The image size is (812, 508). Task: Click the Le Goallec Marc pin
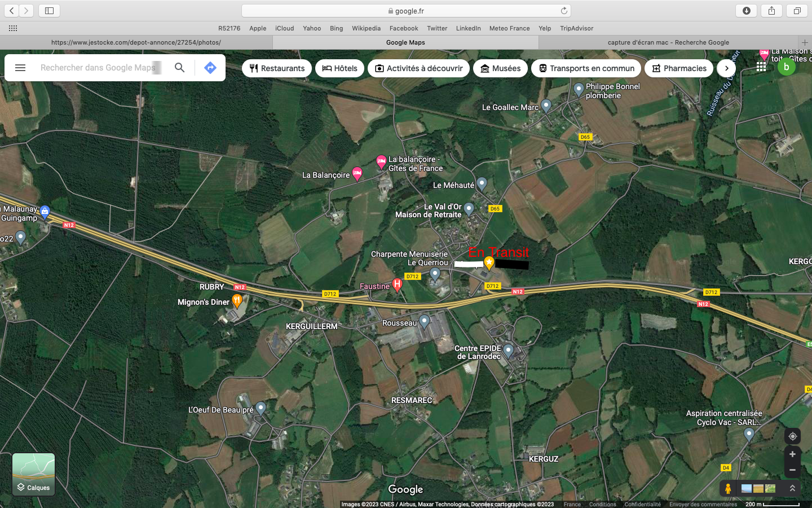546,106
